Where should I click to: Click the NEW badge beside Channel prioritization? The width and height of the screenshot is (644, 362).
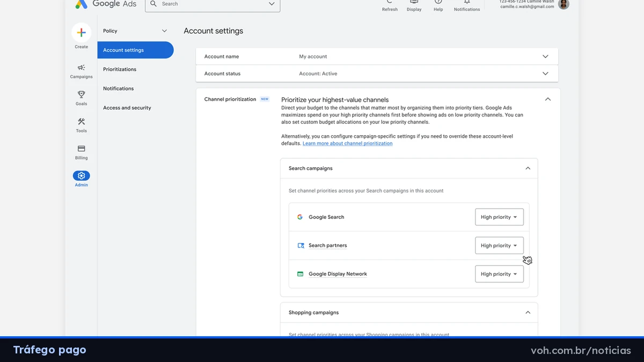click(x=265, y=99)
